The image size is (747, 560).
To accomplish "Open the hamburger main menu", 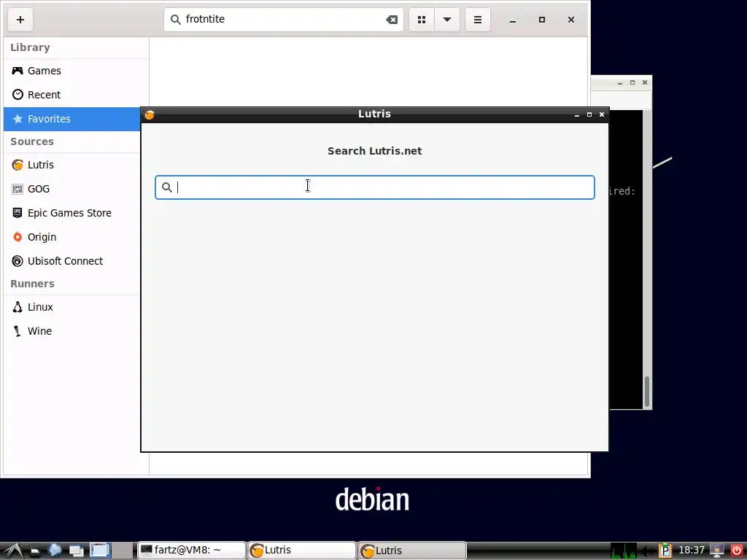I will (x=477, y=20).
